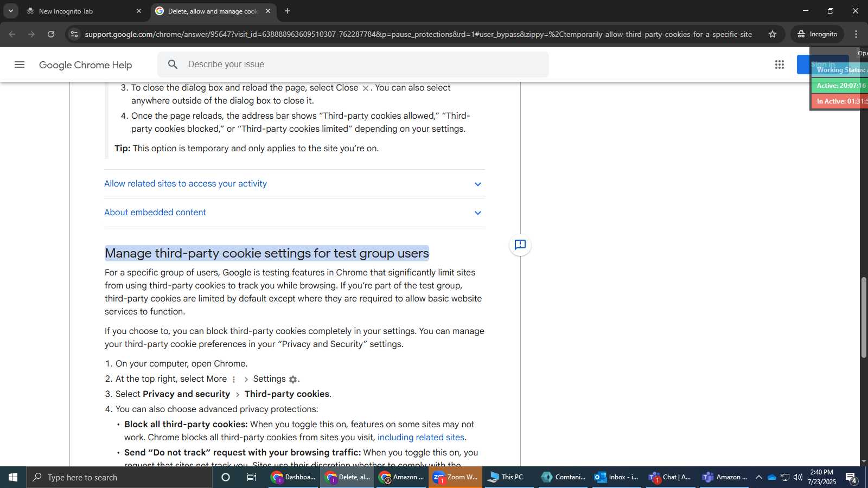Open Contani... app in taskbar
Viewport: 868px width, 488px height.
[563, 477]
